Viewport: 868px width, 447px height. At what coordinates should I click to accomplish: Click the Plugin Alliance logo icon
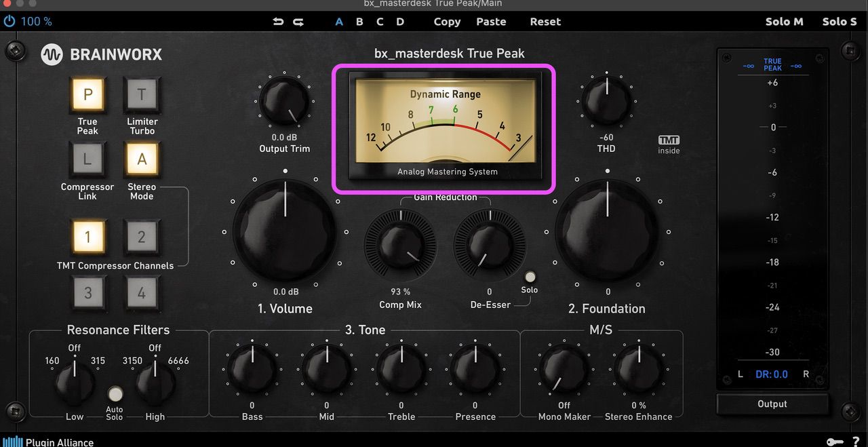click(x=12, y=442)
